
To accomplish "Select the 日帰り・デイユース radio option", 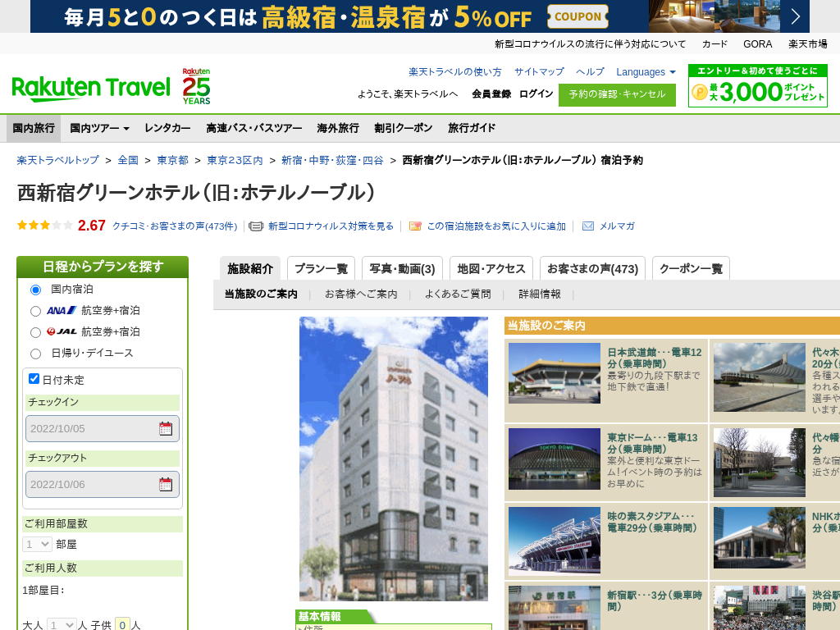I will click(36, 354).
